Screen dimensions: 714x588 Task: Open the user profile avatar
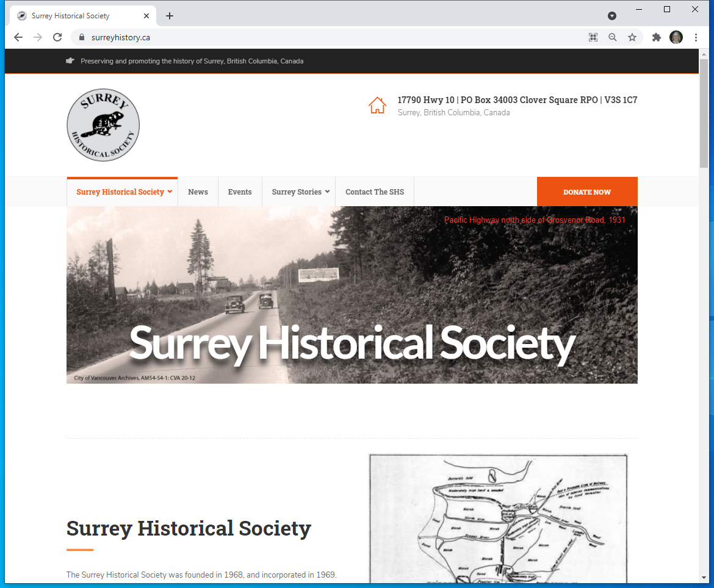tap(676, 37)
